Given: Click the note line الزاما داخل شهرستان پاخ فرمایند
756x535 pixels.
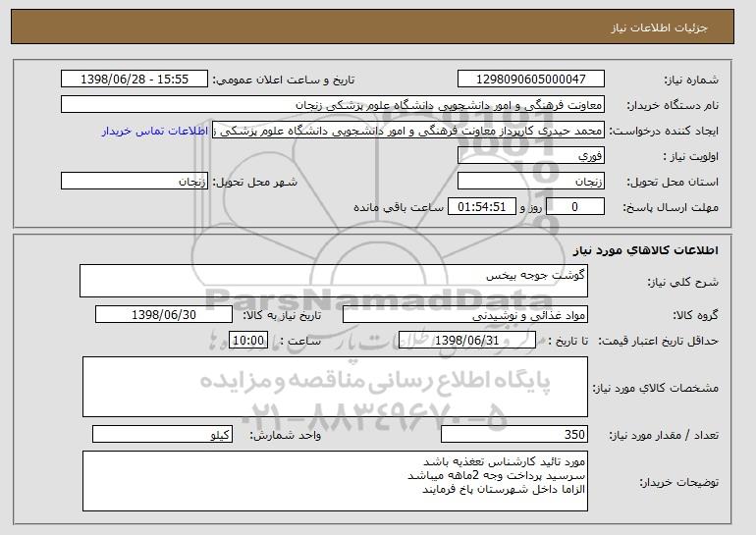Looking at the screenshot, I should pos(504,490).
